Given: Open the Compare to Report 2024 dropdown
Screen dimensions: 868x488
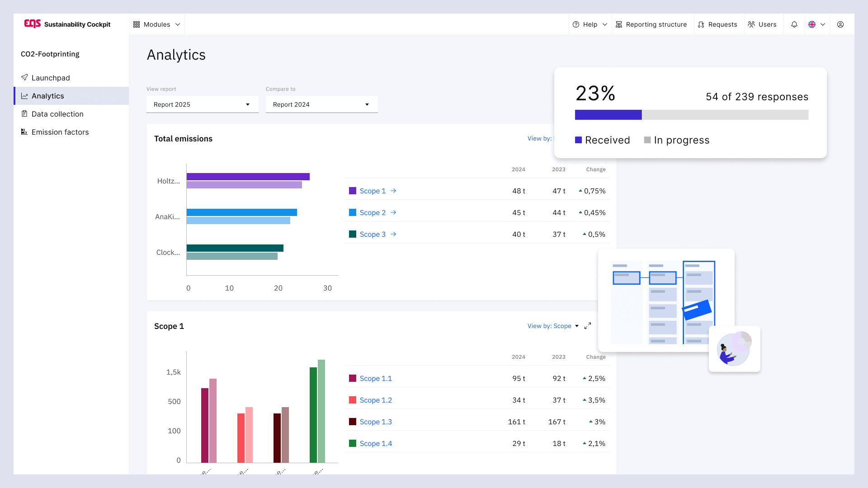Looking at the screenshot, I should tap(321, 104).
